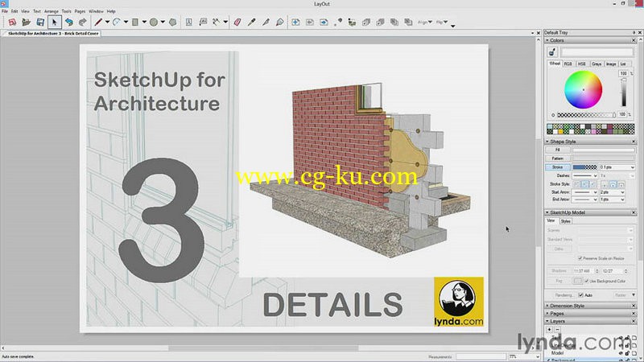Toggle Preserve Scale on Resize checkbox
This screenshot has height=362, width=644.
coord(580,258)
